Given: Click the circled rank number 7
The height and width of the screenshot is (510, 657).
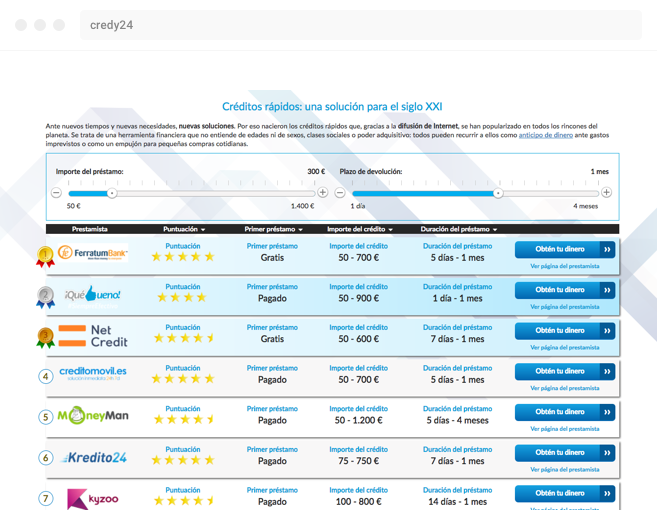Looking at the screenshot, I should point(46,498).
